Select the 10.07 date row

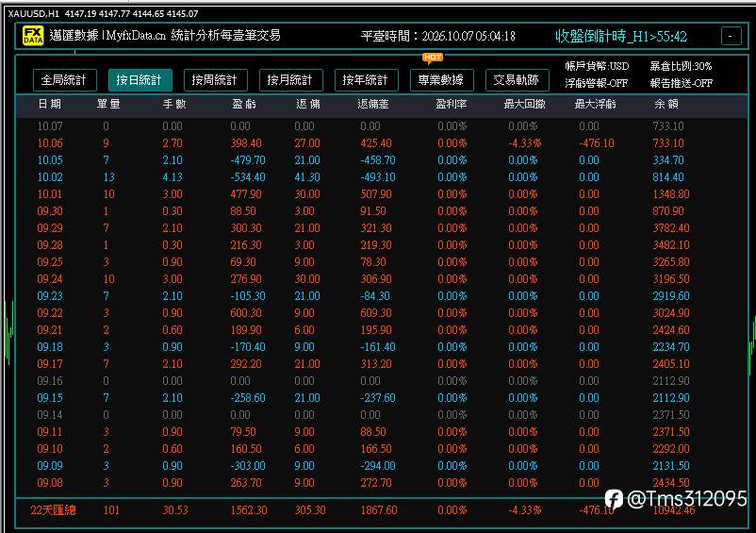click(x=381, y=126)
